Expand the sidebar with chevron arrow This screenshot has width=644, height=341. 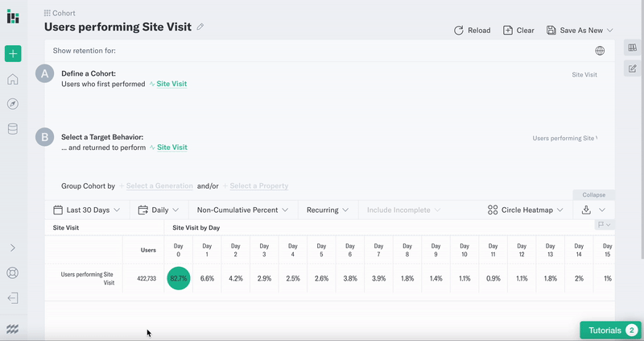pyautogui.click(x=13, y=247)
